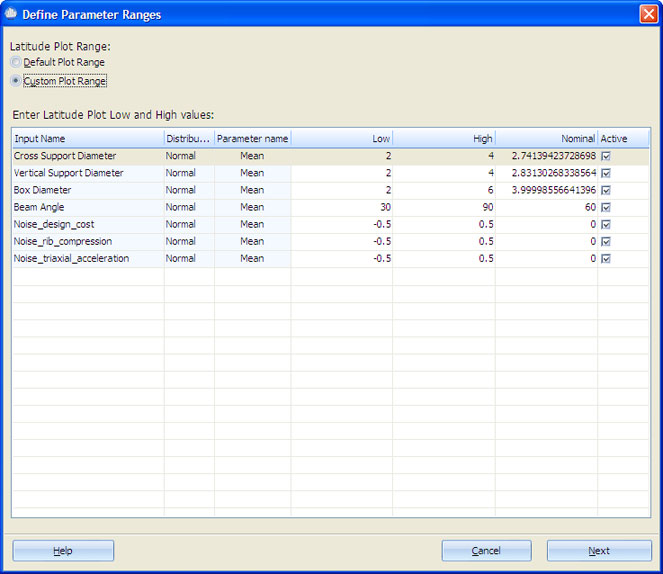Toggle Active checkbox for Cross Support Diameter
The width and height of the screenshot is (663, 574).
606,156
